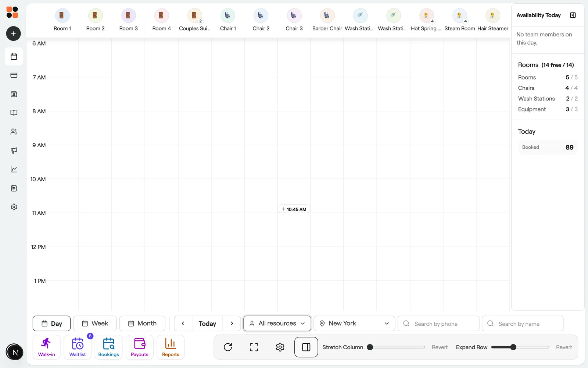Viewport: 588px width, 368px height.
Task: Open the line chart analytics icon in sidebar
Action: [x=14, y=169]
